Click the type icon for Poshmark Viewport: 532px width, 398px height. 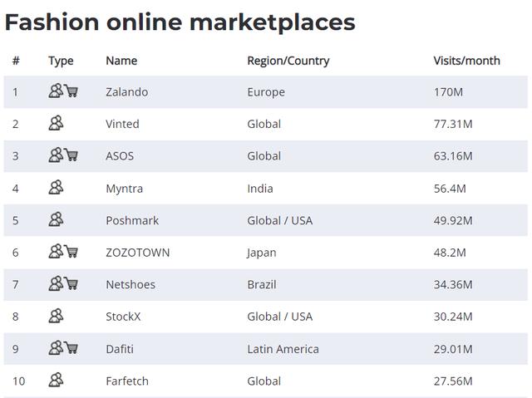[x=56, y=220]
